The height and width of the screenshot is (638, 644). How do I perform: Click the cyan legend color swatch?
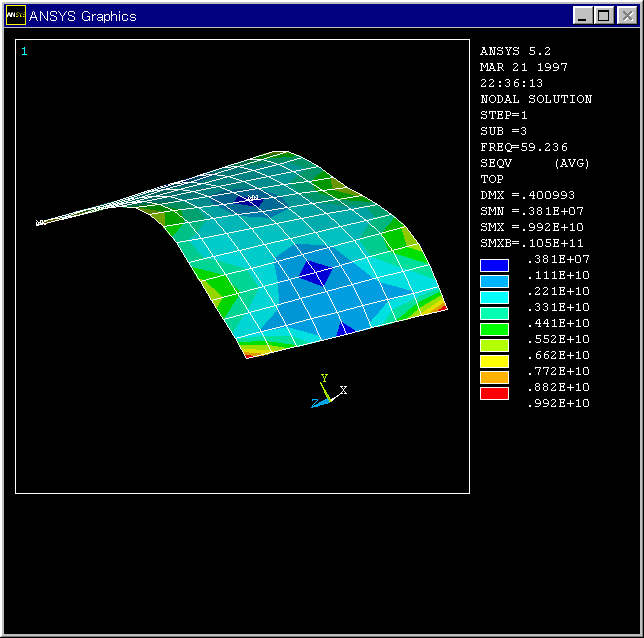494,298
